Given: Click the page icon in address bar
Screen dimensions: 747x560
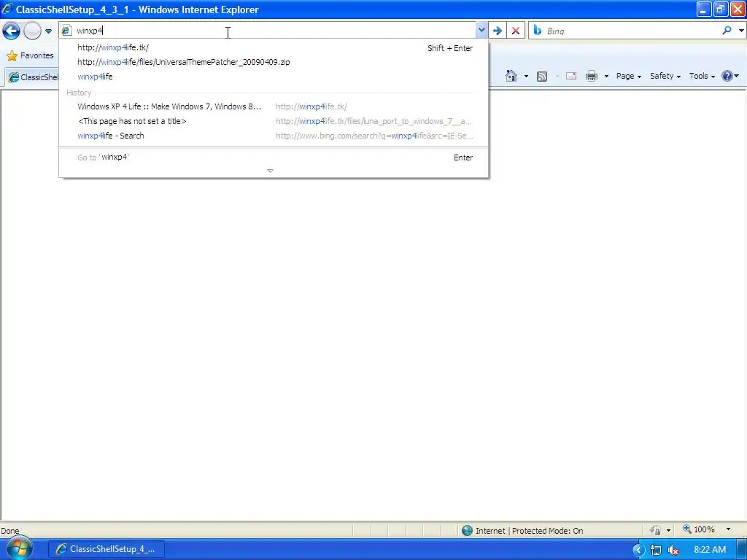Looking at the screenshot, I should tap(66, 31).
